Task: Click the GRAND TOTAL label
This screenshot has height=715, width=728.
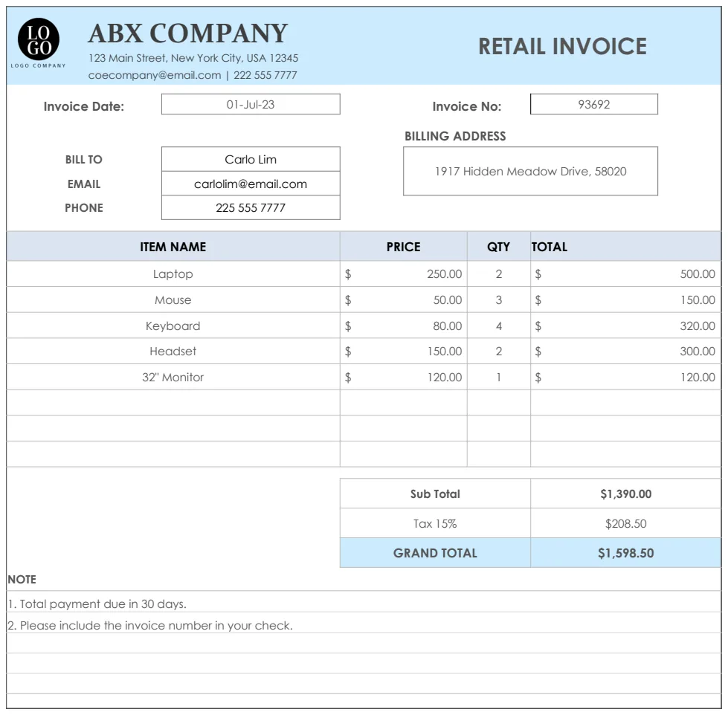Action: tap(435, 553)
